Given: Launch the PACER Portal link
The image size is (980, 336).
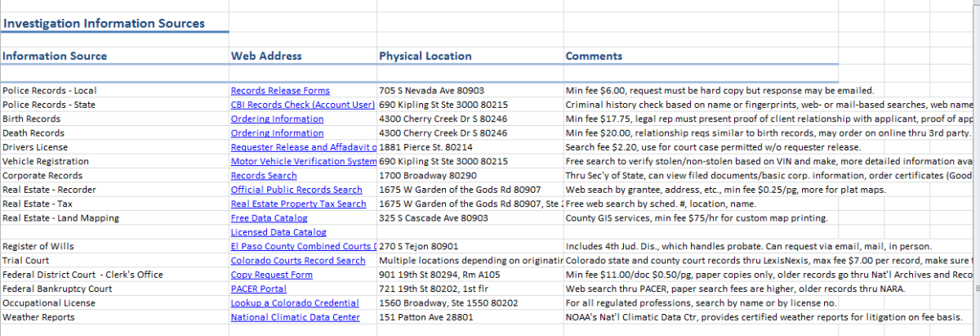Looking at the screenshot, I should pyautogui.click(x=258, y=289).
